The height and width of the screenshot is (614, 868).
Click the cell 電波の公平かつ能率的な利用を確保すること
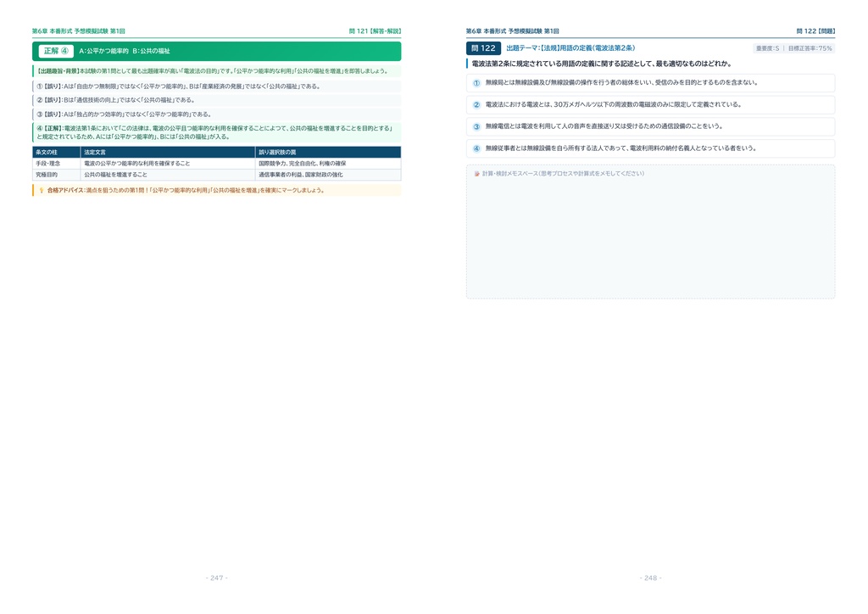click(x=168, y=164)
